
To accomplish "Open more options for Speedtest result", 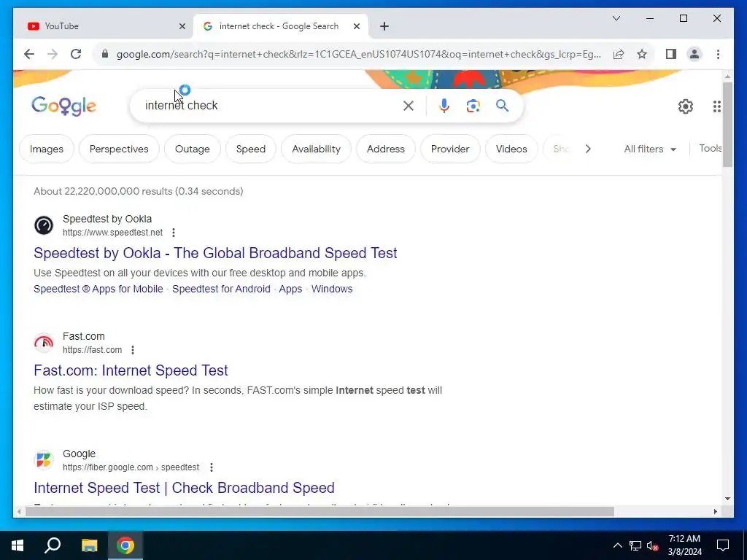I will coord(174,233).
